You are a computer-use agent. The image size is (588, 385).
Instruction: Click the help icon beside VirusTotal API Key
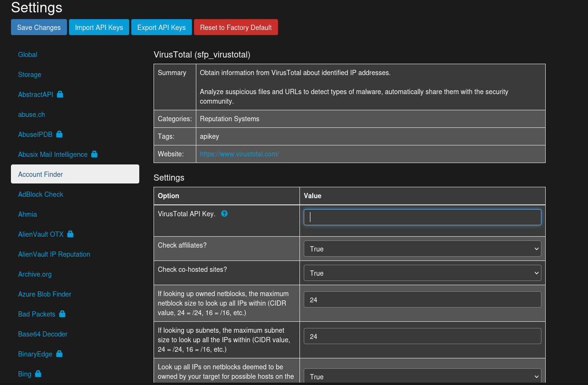pos(224,214)
